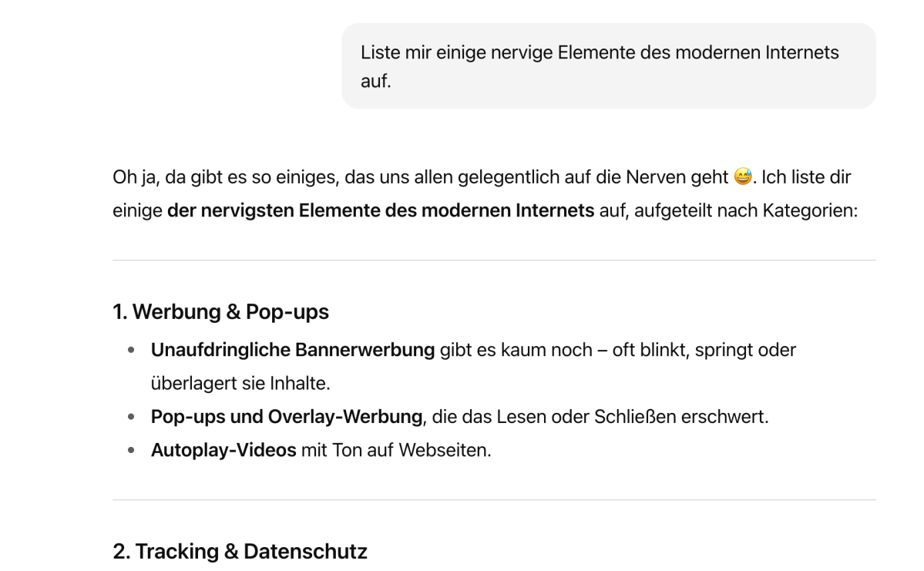Click the text 'überlagert sie Inhalte.'
This screenshot has width=924, height=571.
(x=240, y=384)
